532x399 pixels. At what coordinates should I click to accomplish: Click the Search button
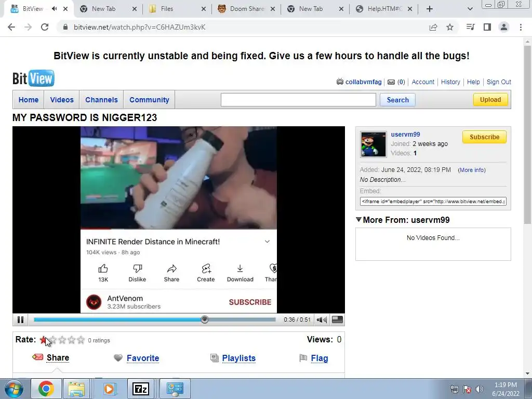point(397,100)
